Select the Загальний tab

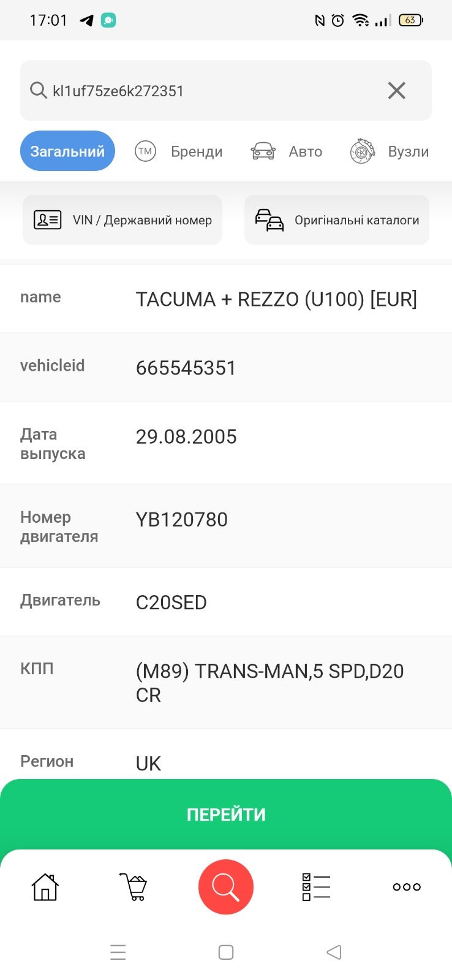[x=67, y=151]
